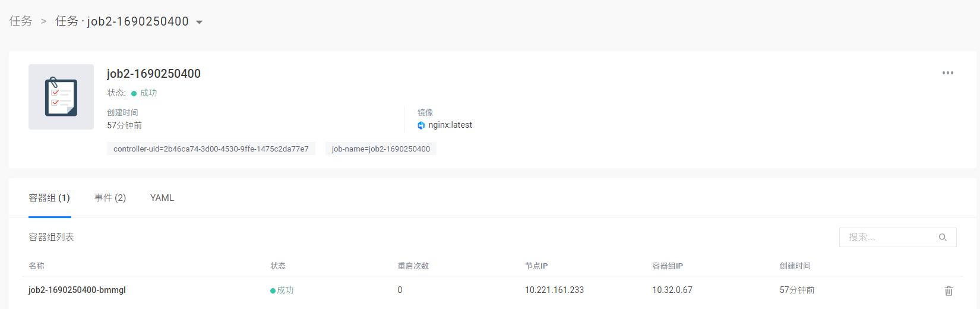The width and height of the screenshot is (980, 309).
Task: Expand the job breadcrumb dropdown arrow
Action: pos(200,23)
